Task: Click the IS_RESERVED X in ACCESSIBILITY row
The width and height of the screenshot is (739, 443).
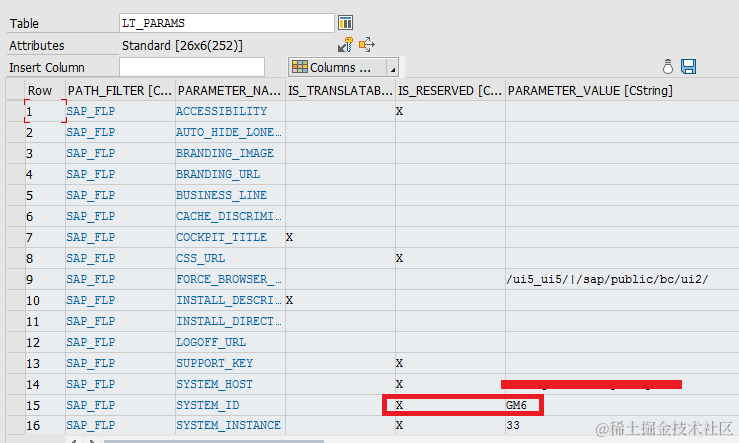Action: pos(399,111)
